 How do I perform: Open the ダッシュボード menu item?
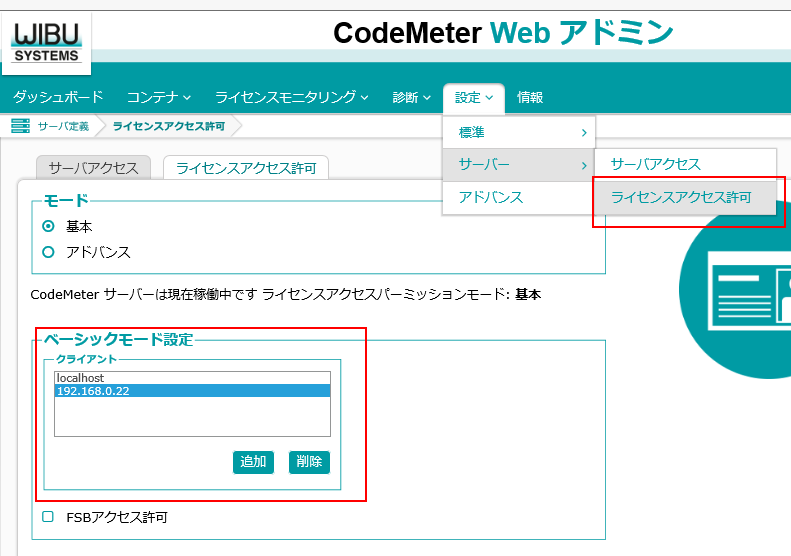coord(58,97)
